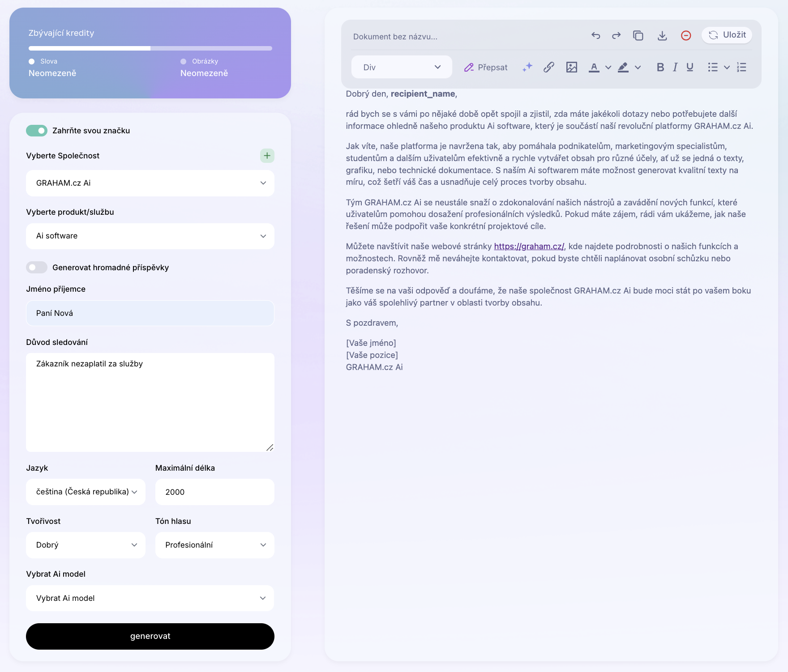Viewport: 788px width, 672px height.
Task: Insert a hyperlink with the link icon
Action: coord(549,67)
